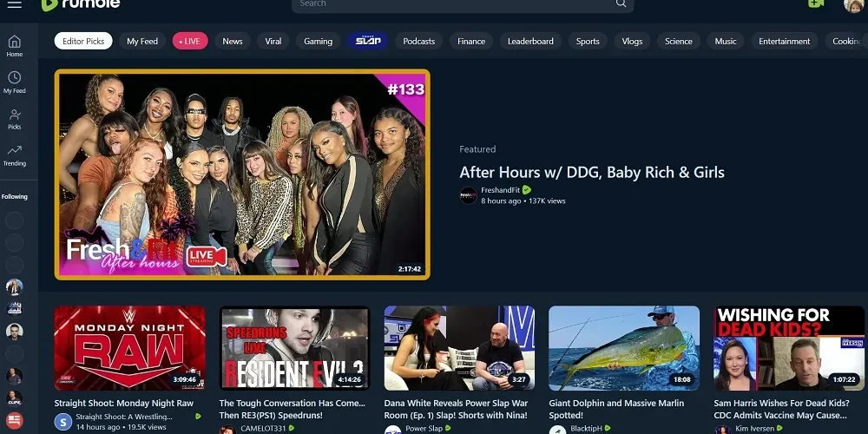Switch to the LIVE category
This screenshot has width=868, height=434.
(x=190, y=41)
